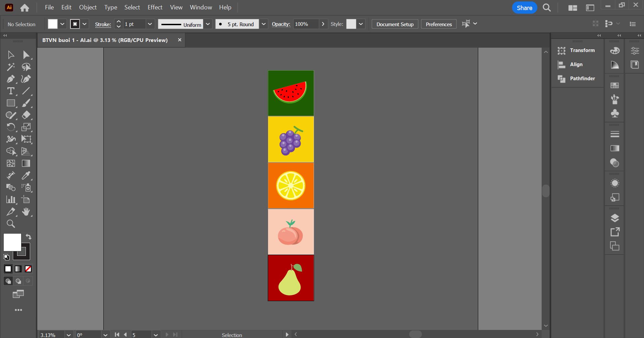
Task: Open the Object menu
Action: click(88, 7)
